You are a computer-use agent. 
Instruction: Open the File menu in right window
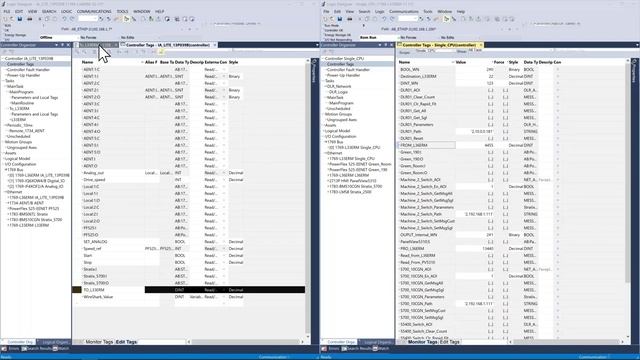click(x=326, y=11)
